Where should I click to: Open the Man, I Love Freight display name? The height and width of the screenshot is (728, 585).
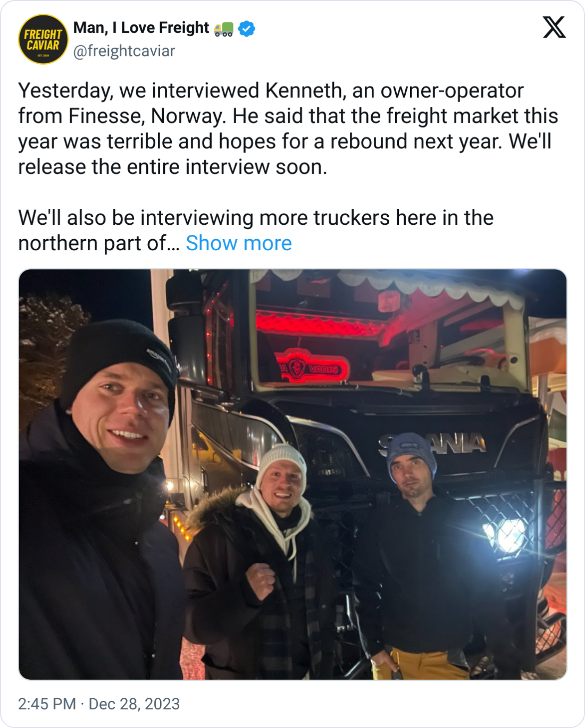point(141,28)
